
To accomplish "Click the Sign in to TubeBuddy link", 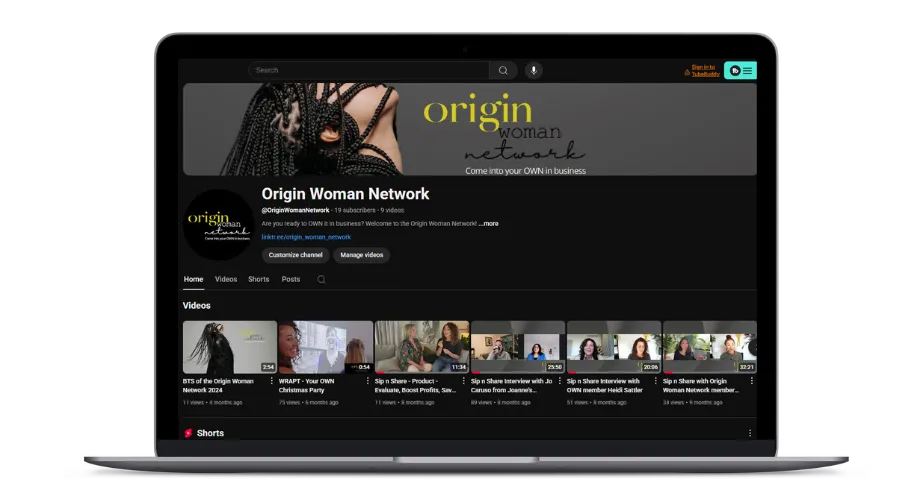I will coord(705,71).
